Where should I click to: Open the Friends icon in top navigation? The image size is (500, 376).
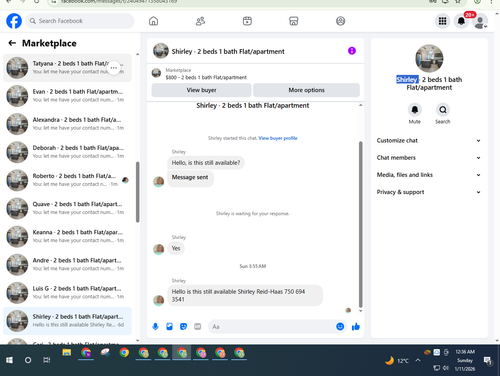[x=200, y=21]
